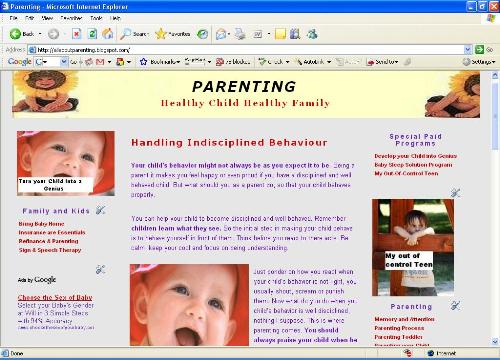The width and height of the screenshot is (500, 360).
Task: Open 'My Out-Of-Control Teen' link
Action: [x=406, y=173]
